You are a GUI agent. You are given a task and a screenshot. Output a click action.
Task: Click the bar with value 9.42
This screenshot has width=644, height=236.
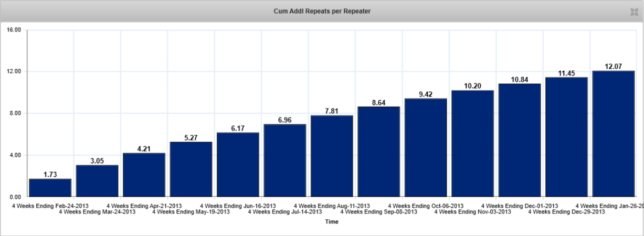click(x=426, y=147)
